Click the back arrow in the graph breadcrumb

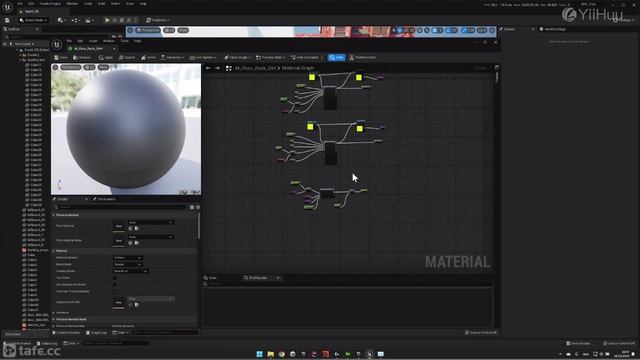[x=208, y=68]
